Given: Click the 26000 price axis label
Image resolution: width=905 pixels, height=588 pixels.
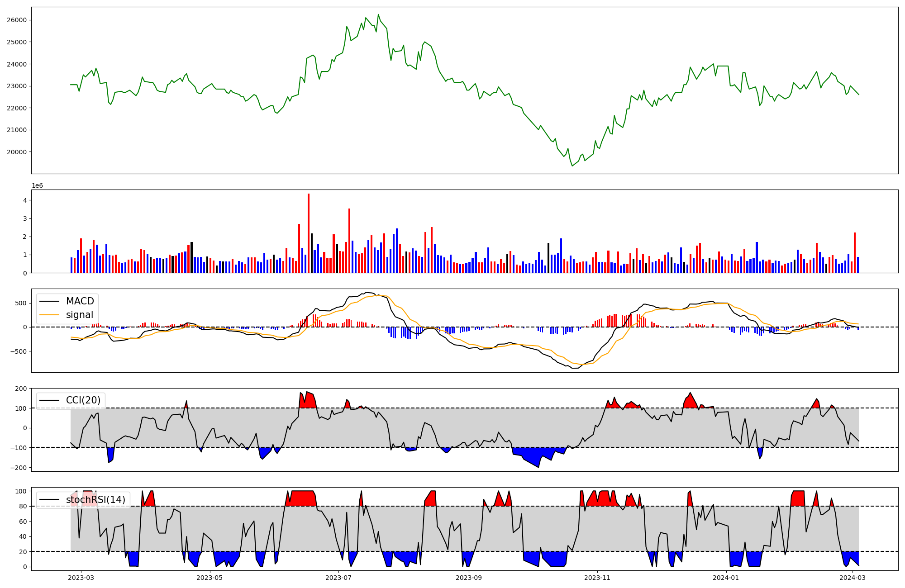Looking at the screenshot, I should tap(17, 20).
